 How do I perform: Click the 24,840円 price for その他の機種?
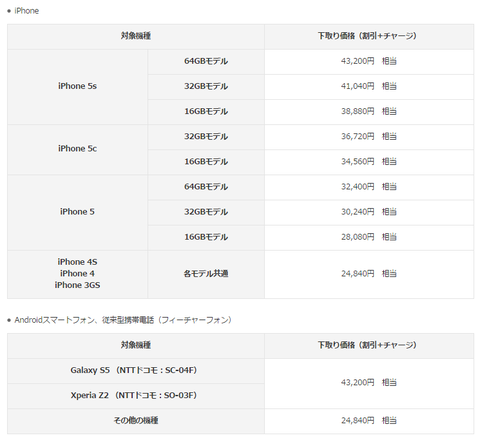[x=369, y=421]
